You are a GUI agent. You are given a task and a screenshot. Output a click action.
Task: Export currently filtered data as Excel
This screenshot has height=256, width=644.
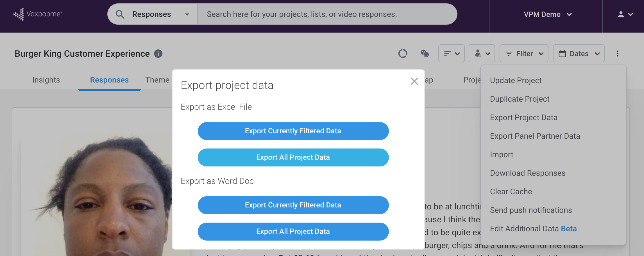pos(293,131)
